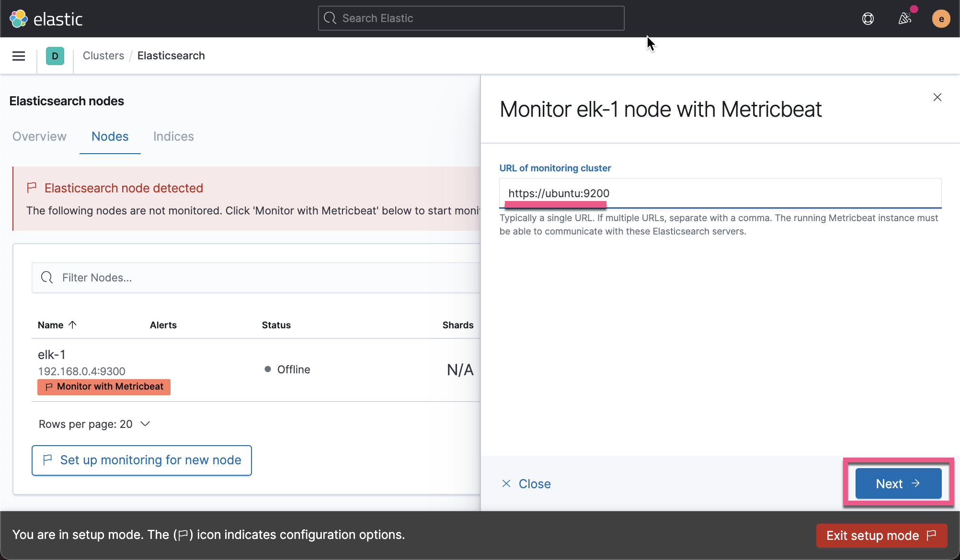Image resolution: width=960 pixels, height=560 pixels.
Task: Open the newsfeed via party popper icon
Action: tap(905, 18)
